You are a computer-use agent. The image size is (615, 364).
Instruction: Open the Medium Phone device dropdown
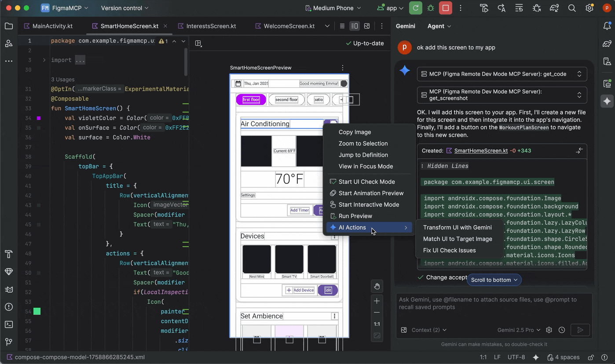click(x=333, y=8)
